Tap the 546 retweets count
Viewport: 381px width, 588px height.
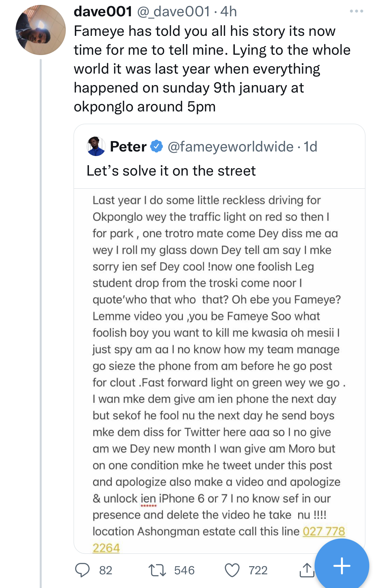click(184, 570)
